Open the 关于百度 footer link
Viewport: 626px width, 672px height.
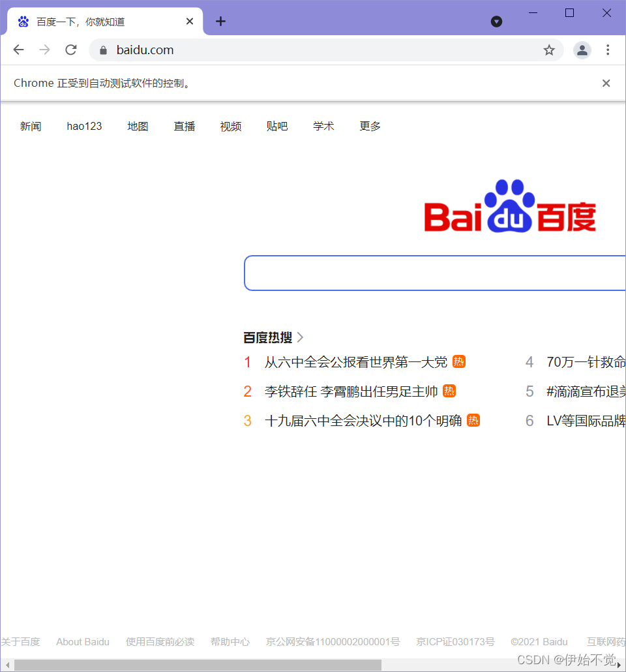(x=20, y=641)
